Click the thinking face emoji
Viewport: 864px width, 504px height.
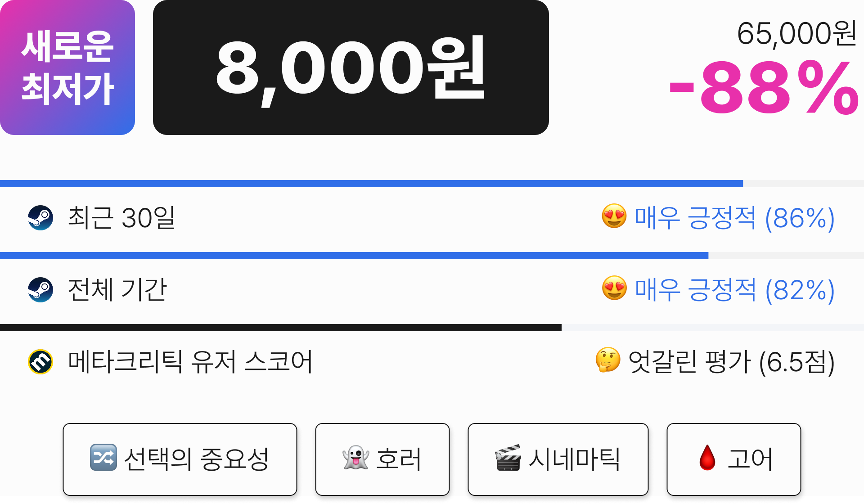click(x=608, y=360)
